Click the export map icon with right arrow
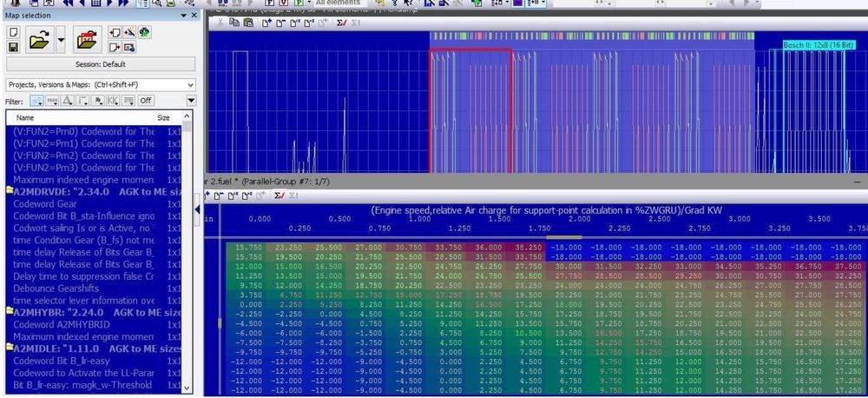This screenshot has height=398, width=868. [x=115, y=47]
